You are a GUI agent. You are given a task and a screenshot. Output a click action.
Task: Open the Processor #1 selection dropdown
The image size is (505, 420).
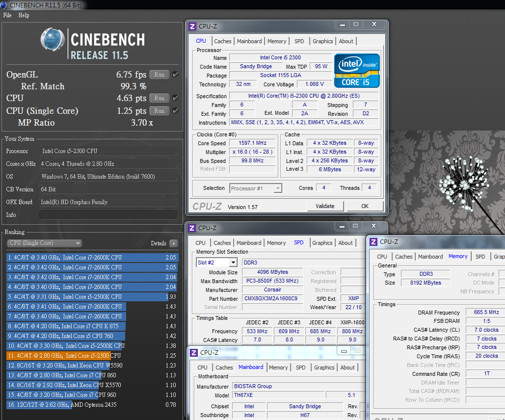(256, 188)
